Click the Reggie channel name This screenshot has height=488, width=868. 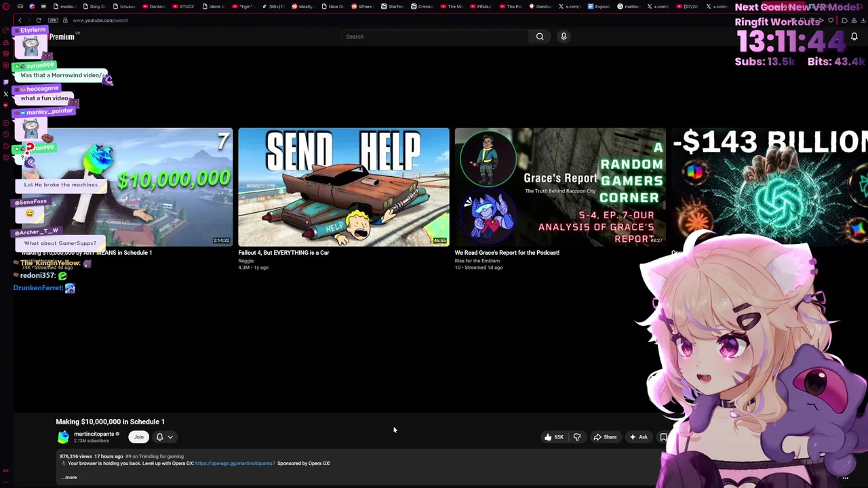point(246,261)
